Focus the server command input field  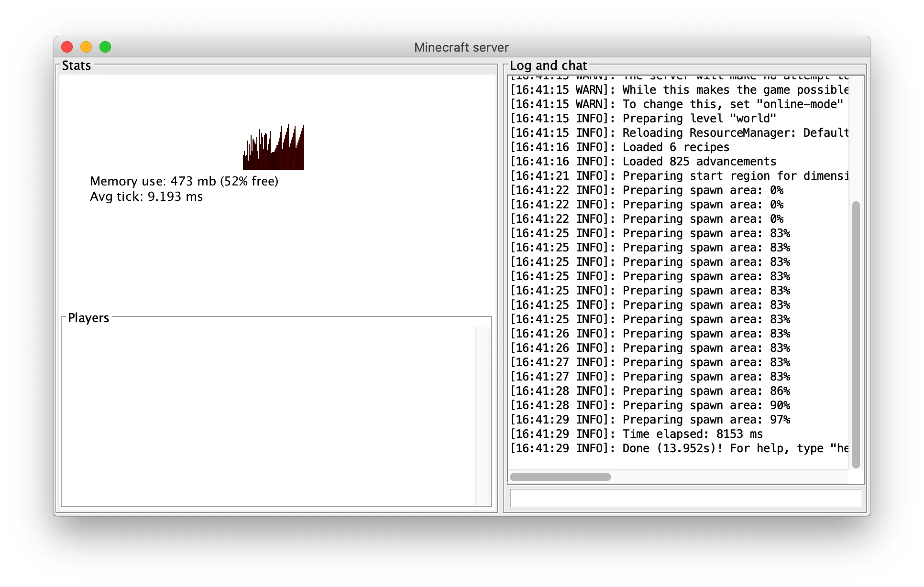point(685,498)
